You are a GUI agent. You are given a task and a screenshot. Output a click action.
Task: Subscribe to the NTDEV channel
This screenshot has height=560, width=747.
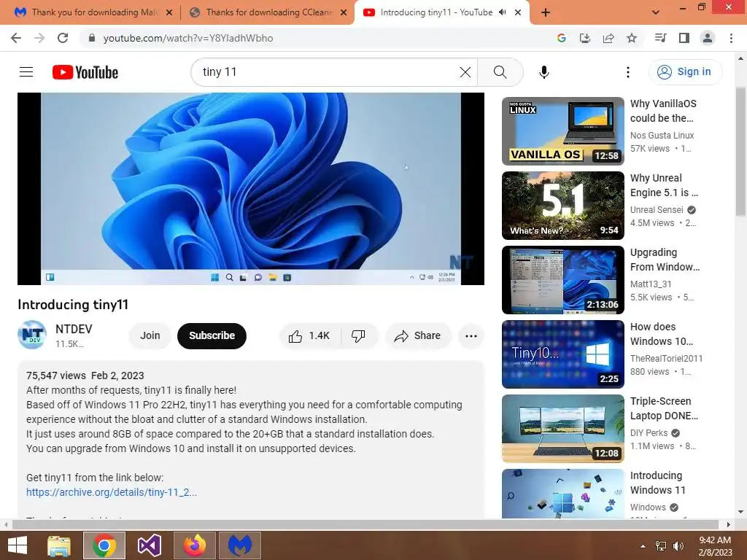(212, 335)
